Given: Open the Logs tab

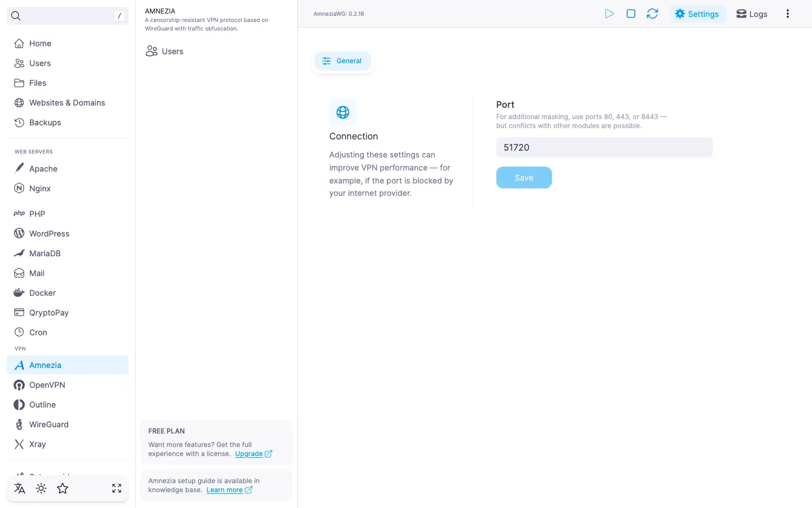Looking at the screenshot, I should point(752,14).
